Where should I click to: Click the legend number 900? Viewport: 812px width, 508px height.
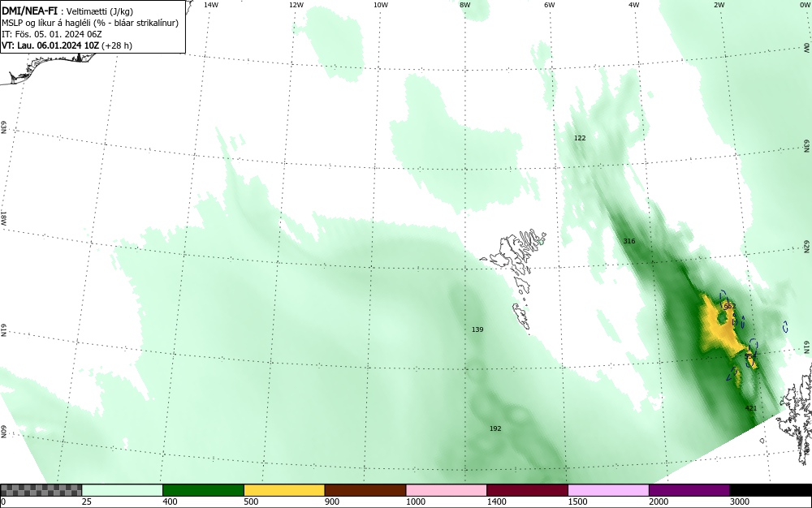pos(332,502)
